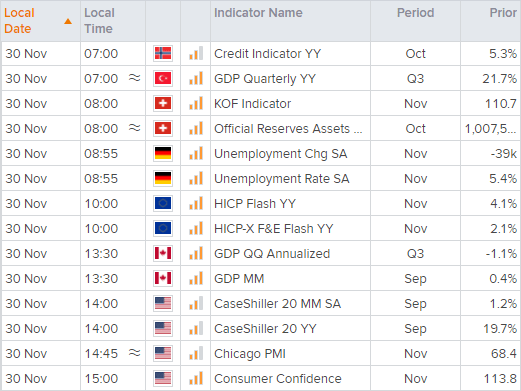Open the GDP QQ Annualized indicator
This screenshot has width=521, height=391.
(x=272, y=254)
